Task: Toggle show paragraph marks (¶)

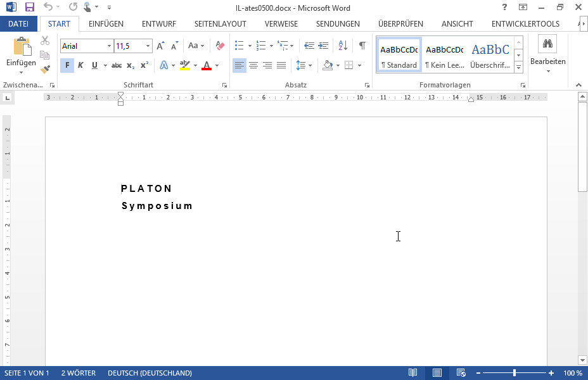Action: [362, 46]
